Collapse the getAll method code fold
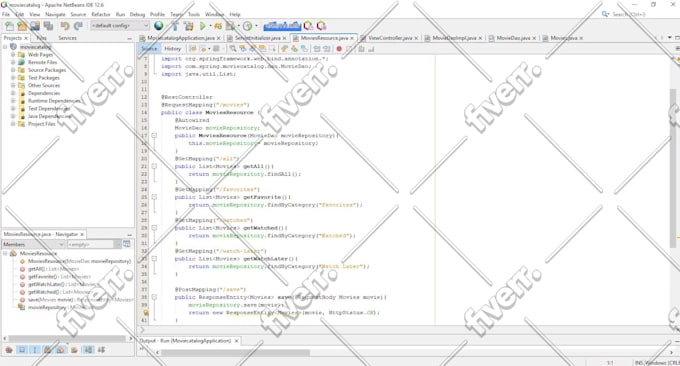This screenshot has width=680, height=366. [154, 166]
